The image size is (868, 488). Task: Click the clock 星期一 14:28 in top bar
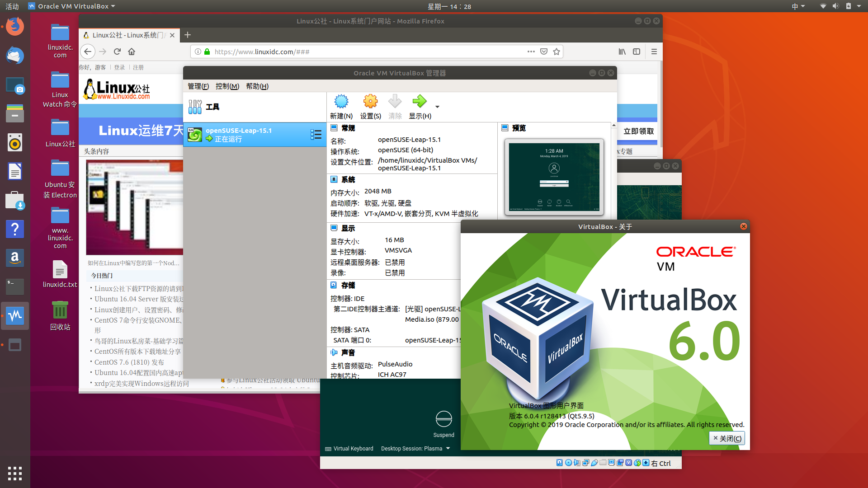pyautogui.click(x=449, y=6)
